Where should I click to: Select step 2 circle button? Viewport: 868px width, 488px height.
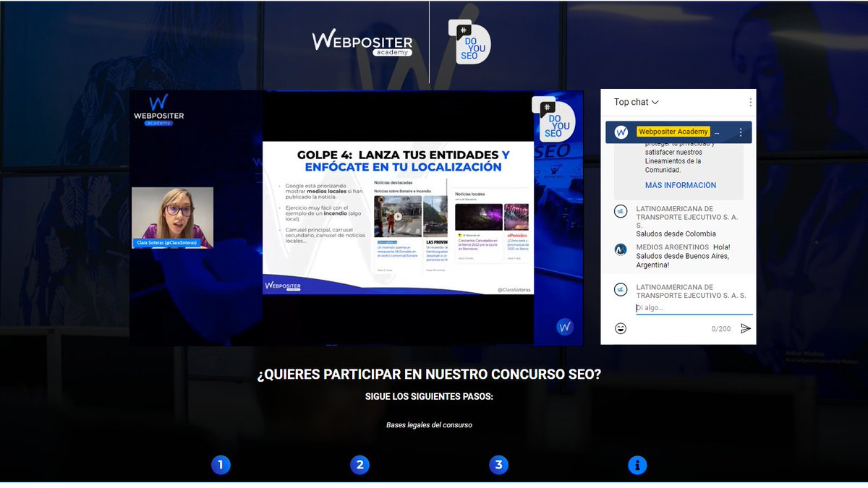[359, 465]
